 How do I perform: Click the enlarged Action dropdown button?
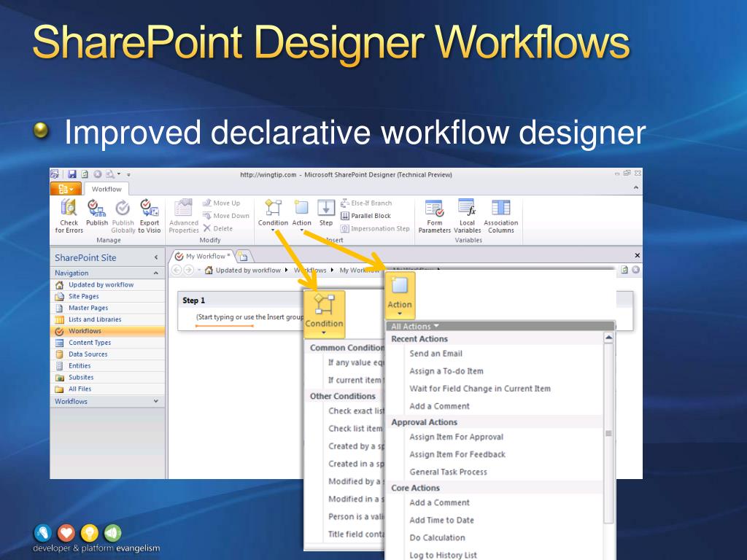pos(400,296)
